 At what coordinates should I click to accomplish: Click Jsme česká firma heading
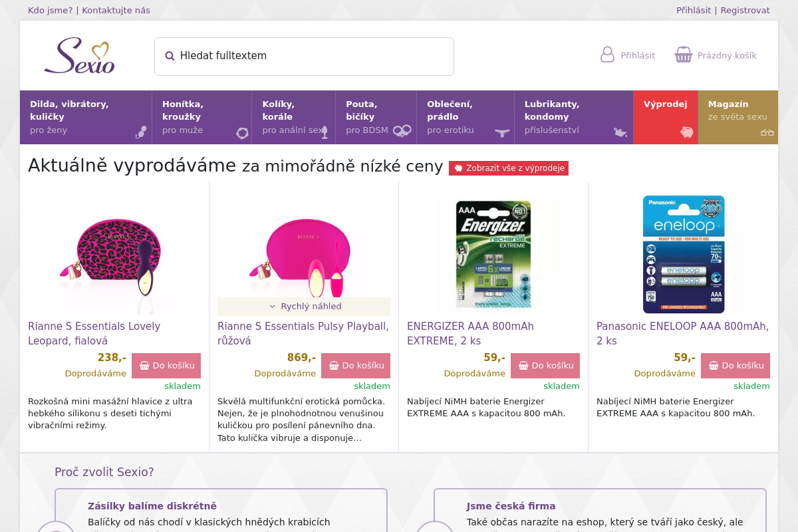(511, 506)
